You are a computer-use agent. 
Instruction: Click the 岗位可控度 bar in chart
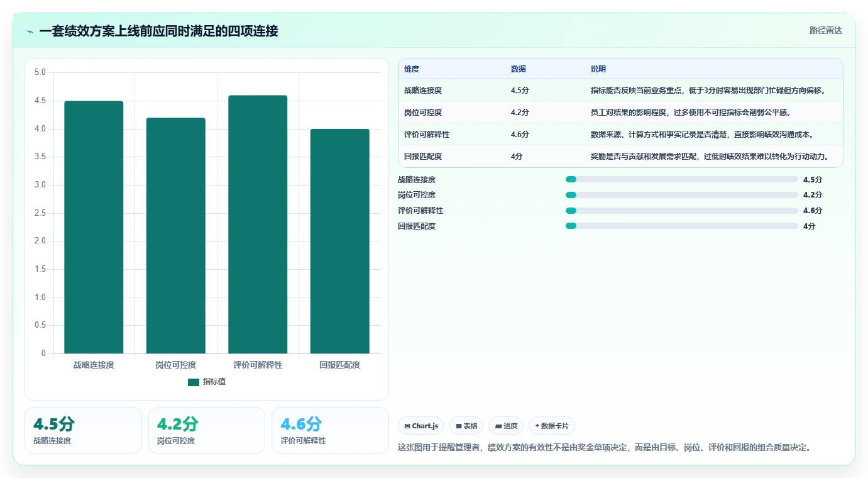[x=176, y=235]
